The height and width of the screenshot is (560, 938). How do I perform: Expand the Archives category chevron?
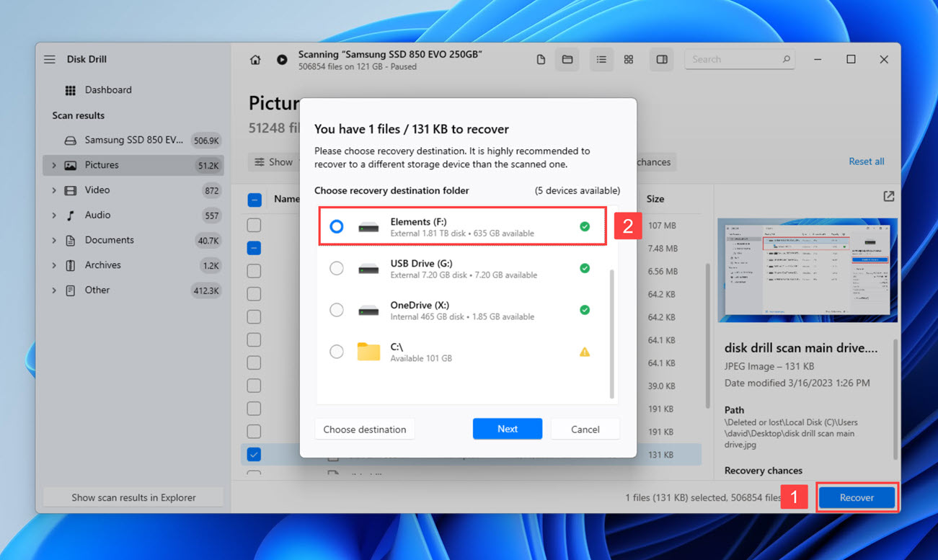(54, 265)
